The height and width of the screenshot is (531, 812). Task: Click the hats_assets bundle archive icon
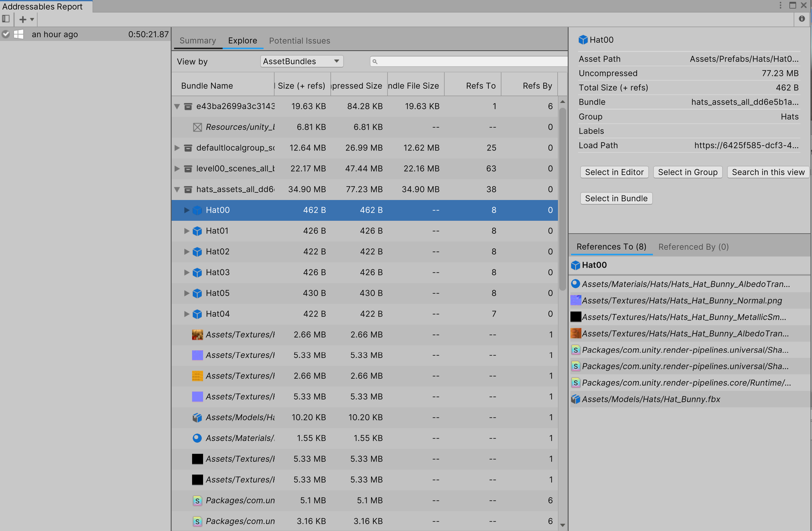coord(188,189)
